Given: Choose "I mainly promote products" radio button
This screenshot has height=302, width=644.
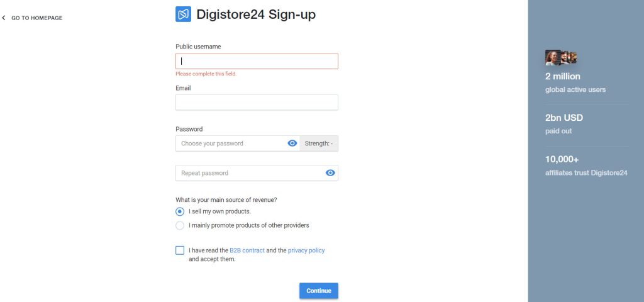Looking at the screenshot, I should (180, 225).
